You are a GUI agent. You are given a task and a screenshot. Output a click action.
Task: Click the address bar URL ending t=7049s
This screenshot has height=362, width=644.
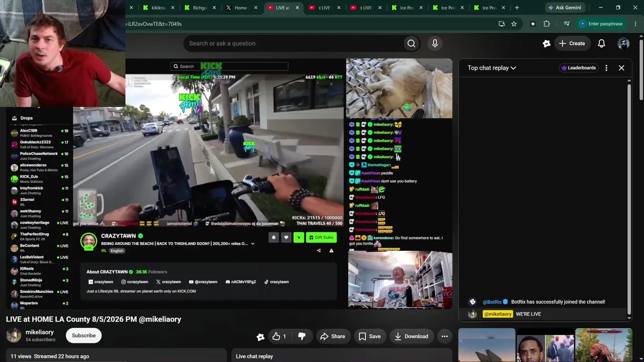pyautogui.click(x=154, y=24)
